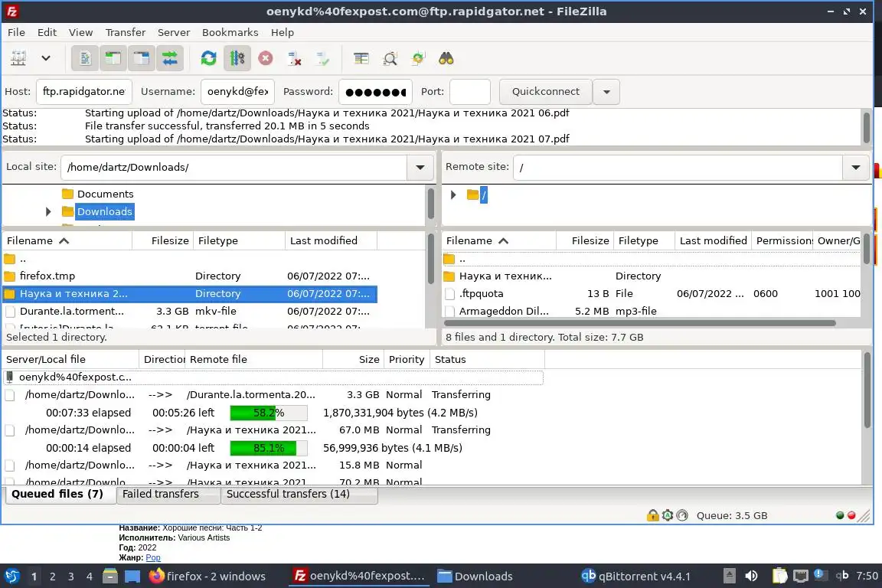Open the Remote site path dropdown
This screenshot has width=882, height=588.
855,167
